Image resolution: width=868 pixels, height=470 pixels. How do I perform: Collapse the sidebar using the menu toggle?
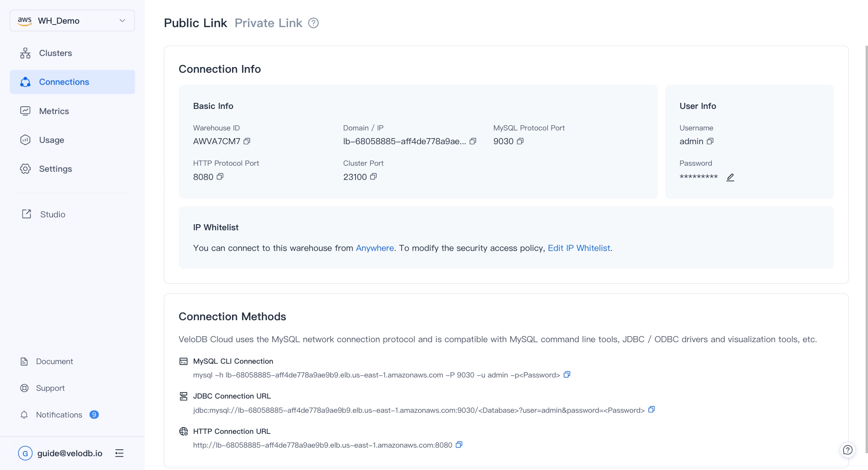pyautogui.click(x=119, y=453)
